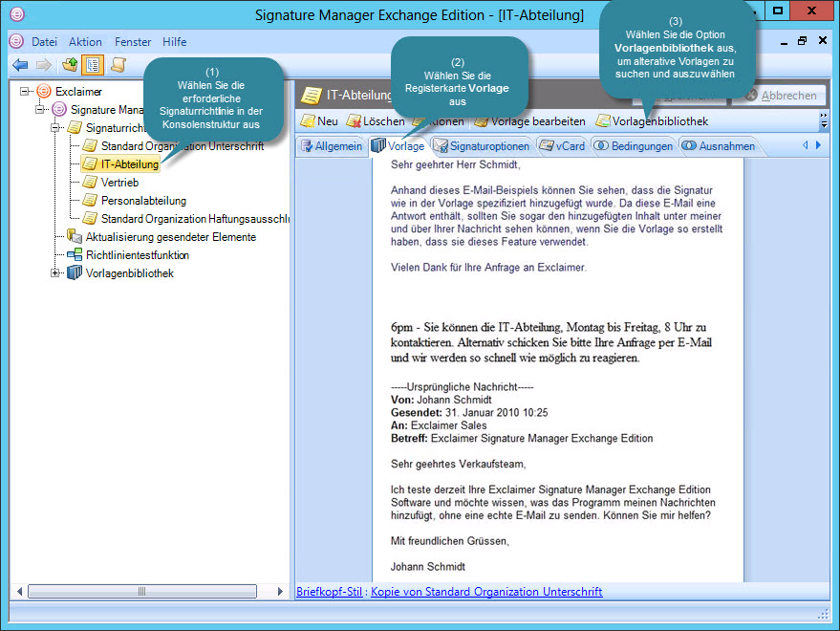Click the Briefkopf-Stil link
840x631 pixels.
(x=330, y=592)
